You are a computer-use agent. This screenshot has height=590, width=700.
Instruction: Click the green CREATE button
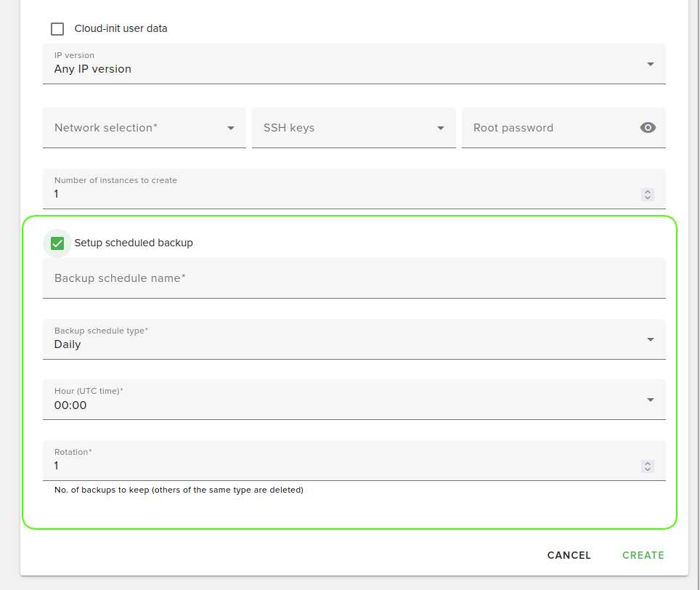coord(643,555)
